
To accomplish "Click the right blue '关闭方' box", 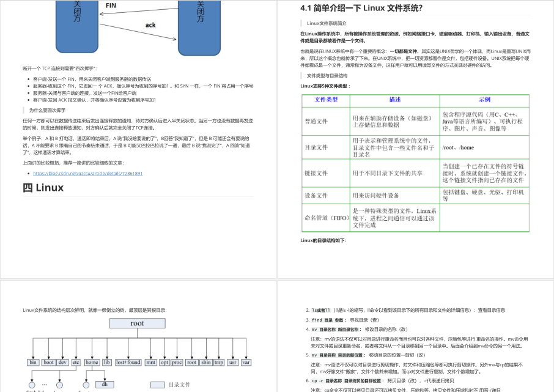I will pos(199,28).
